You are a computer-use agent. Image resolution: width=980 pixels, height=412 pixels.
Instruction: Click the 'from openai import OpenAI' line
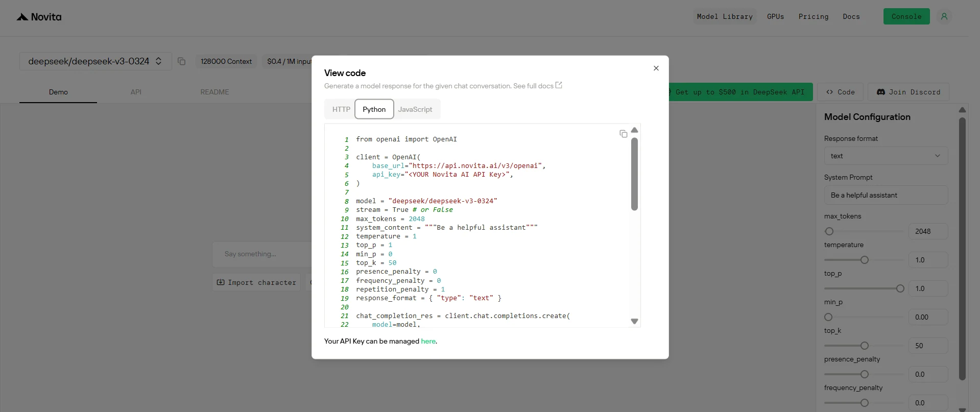(x=407, y=139)
